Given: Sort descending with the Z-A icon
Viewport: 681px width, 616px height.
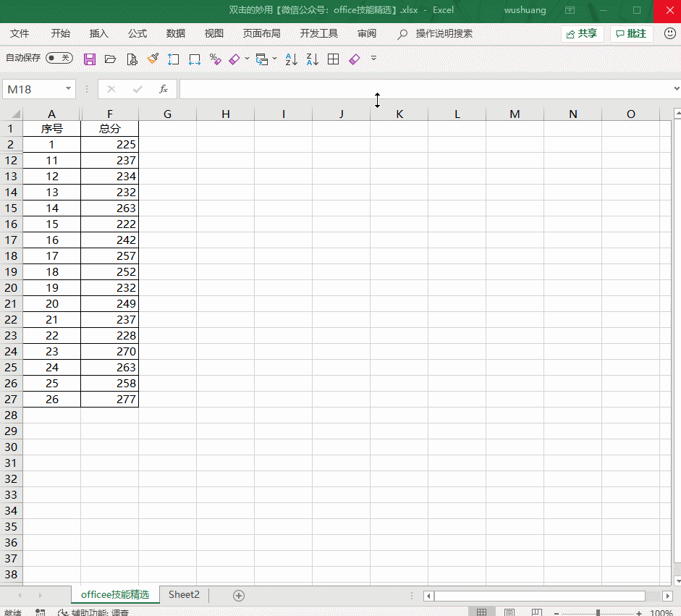Looking at the screenshot, I should point(312,59).
